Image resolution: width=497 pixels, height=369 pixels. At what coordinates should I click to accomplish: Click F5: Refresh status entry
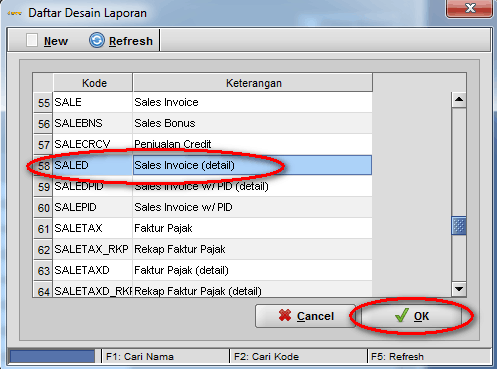[x=429, y=357]
